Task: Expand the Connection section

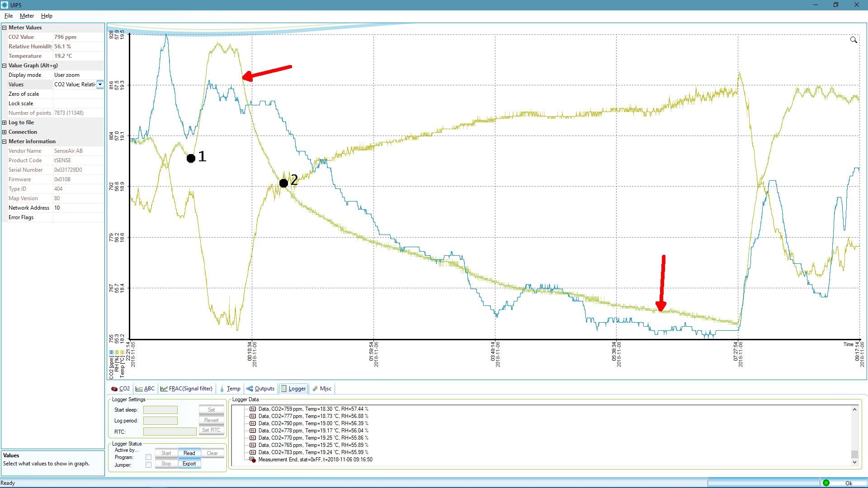Action: point(5,132)
